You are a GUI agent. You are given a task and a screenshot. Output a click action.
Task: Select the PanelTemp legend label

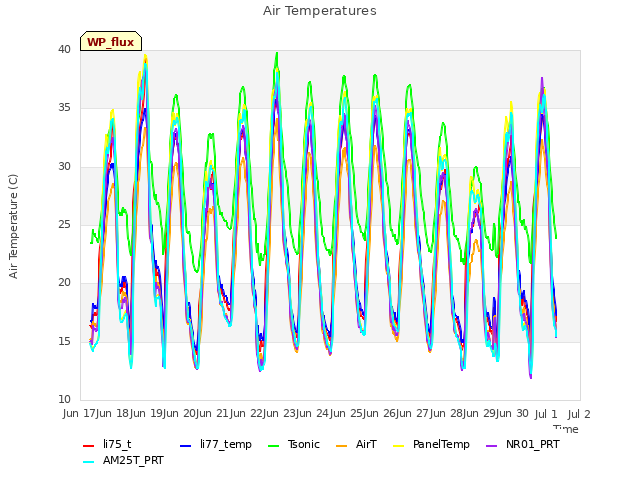coord(441,444)
